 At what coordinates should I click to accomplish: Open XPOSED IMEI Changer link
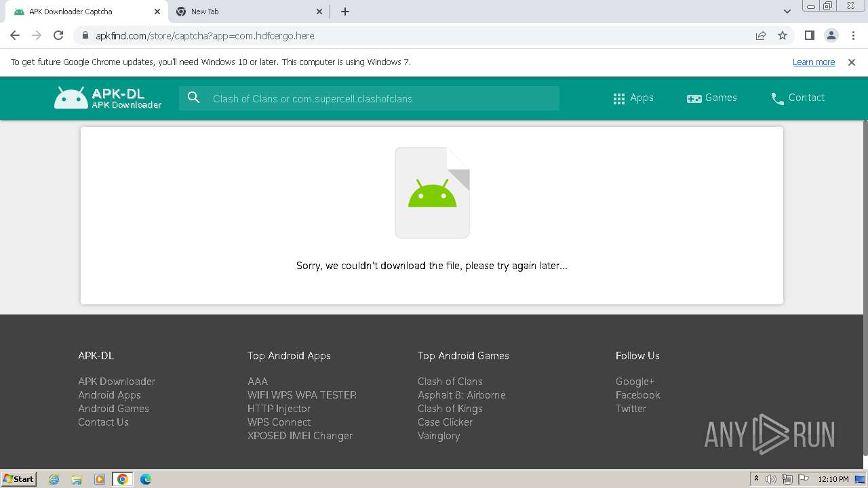click(x=300, y=435)
